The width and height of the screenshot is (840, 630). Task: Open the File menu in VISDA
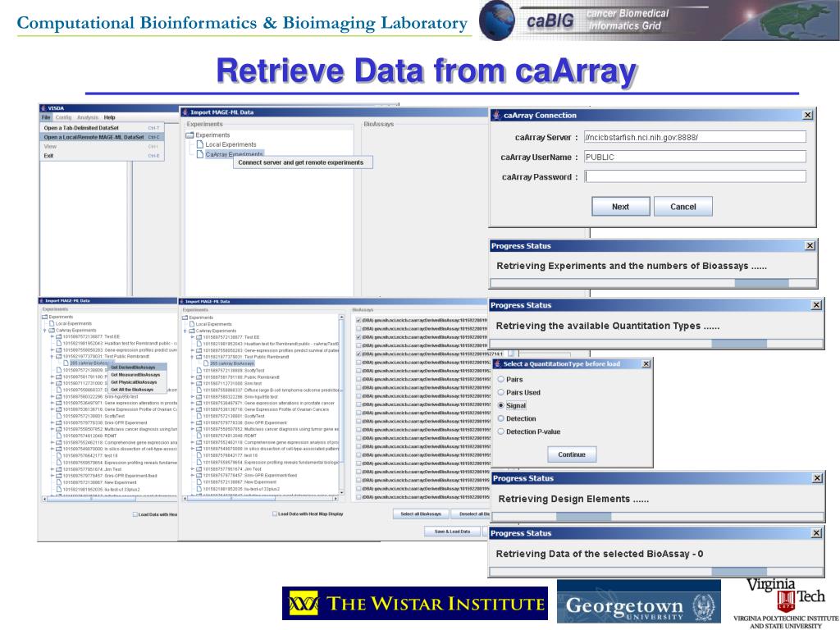46,117
